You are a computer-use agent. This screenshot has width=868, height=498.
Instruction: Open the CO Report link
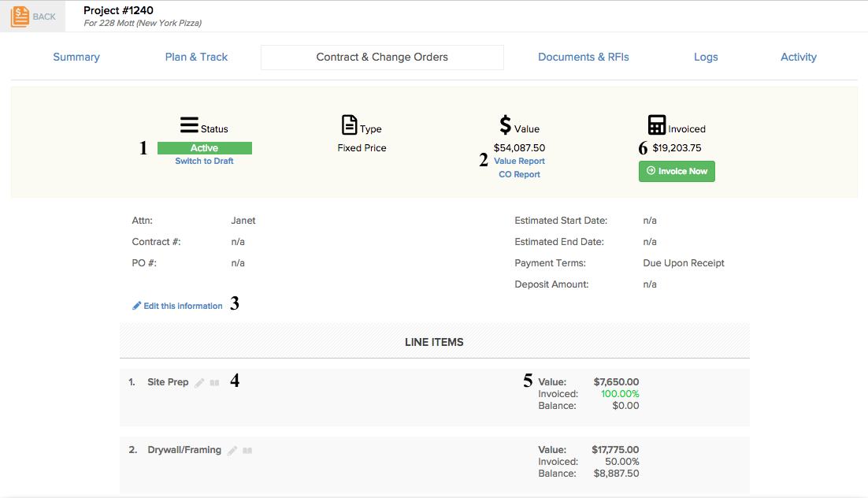pyautogui.click(x=519, y=174)
